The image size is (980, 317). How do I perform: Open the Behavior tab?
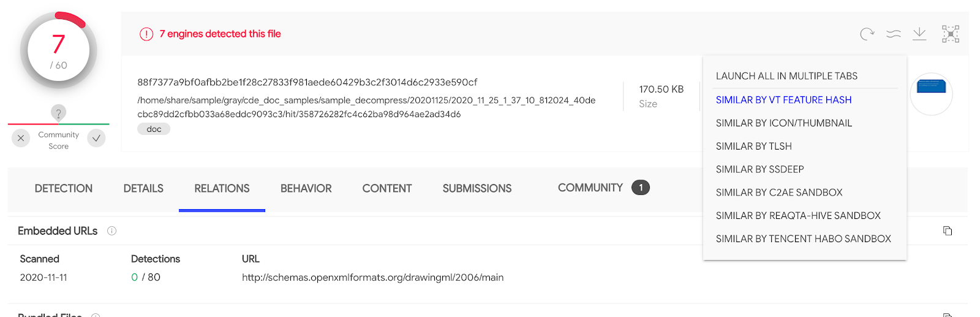306,188
